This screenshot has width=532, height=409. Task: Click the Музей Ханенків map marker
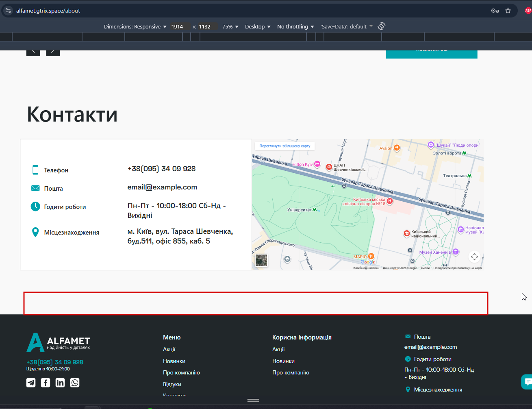coord(456,252)
